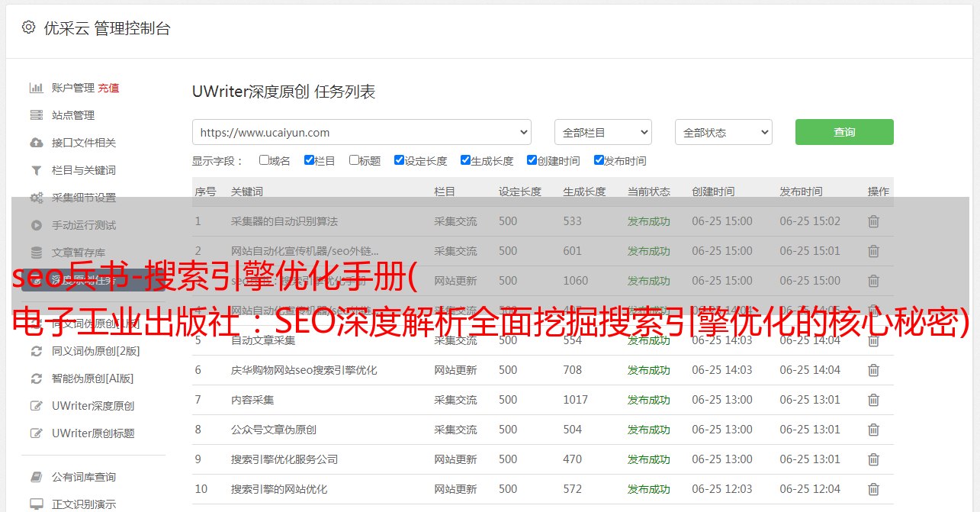The image size is (980, 512).
Task: Click the bar chart icon for 账户管理
Action: pyautogui.click(x=36, y=88)
